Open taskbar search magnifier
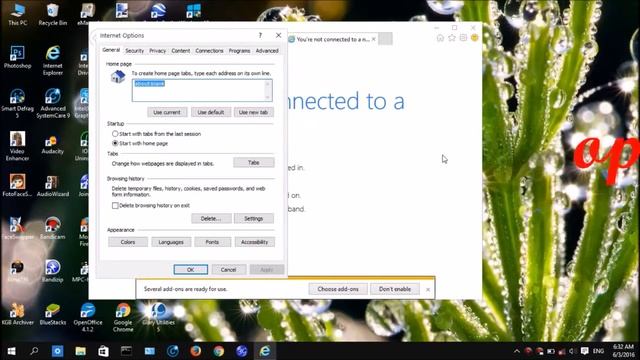 34,351
